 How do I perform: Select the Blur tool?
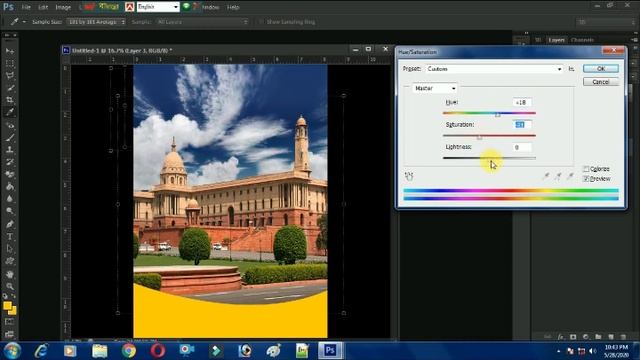pyautogui.click(x=10, y=199)
